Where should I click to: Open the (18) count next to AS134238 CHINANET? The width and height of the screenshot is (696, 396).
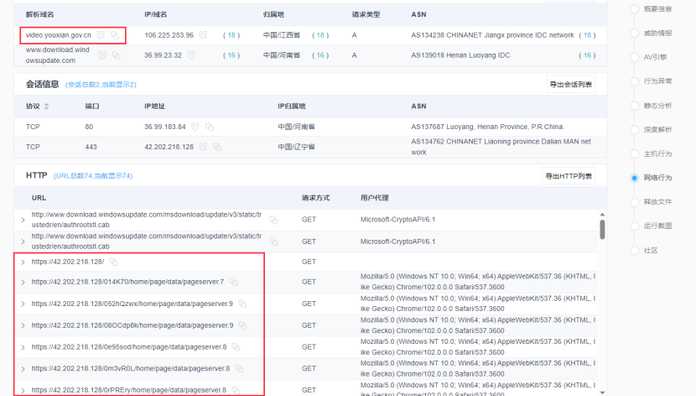(587, 35)
